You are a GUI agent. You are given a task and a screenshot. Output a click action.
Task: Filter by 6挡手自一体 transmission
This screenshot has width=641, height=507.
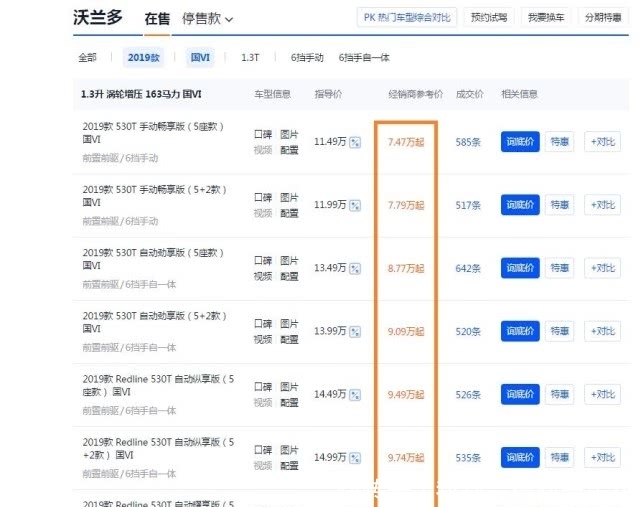point(364,58)
